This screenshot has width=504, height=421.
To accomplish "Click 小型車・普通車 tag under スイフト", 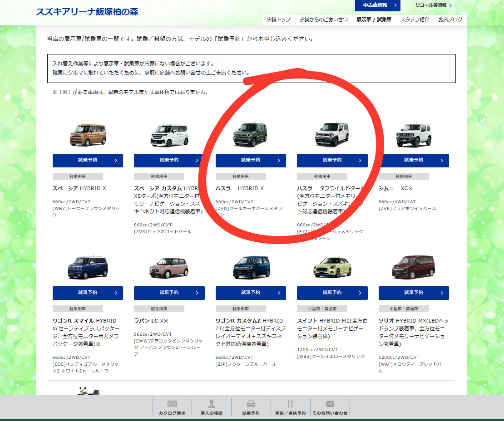I will [x=322, y=308].
